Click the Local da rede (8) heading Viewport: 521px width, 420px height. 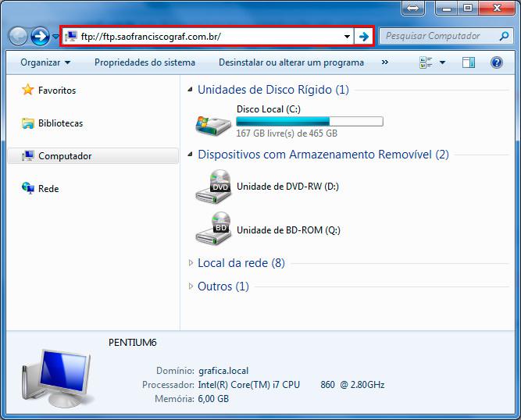(241, 263)
